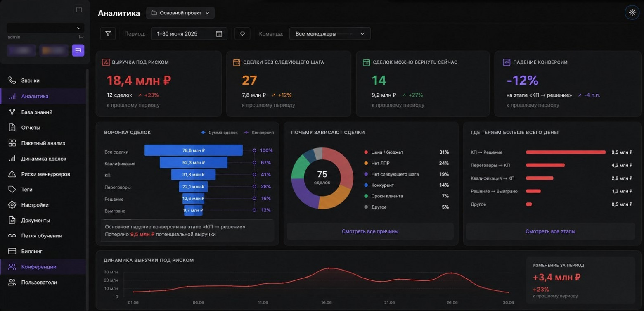Toggle the Сумма сделок legend series

[219, 133]
